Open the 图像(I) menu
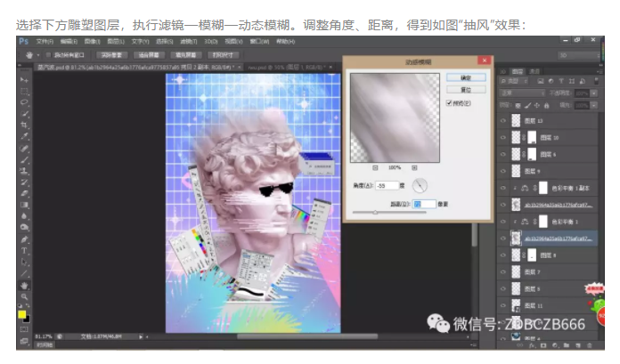This screenshot has height=364, width=620. coord(92,42)
